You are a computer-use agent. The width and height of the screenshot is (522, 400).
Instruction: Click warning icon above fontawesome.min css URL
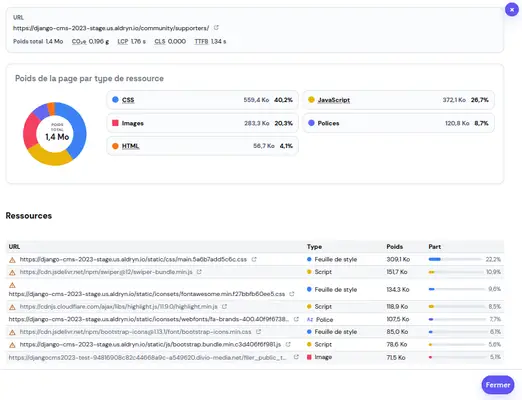[x=12, y=285]
